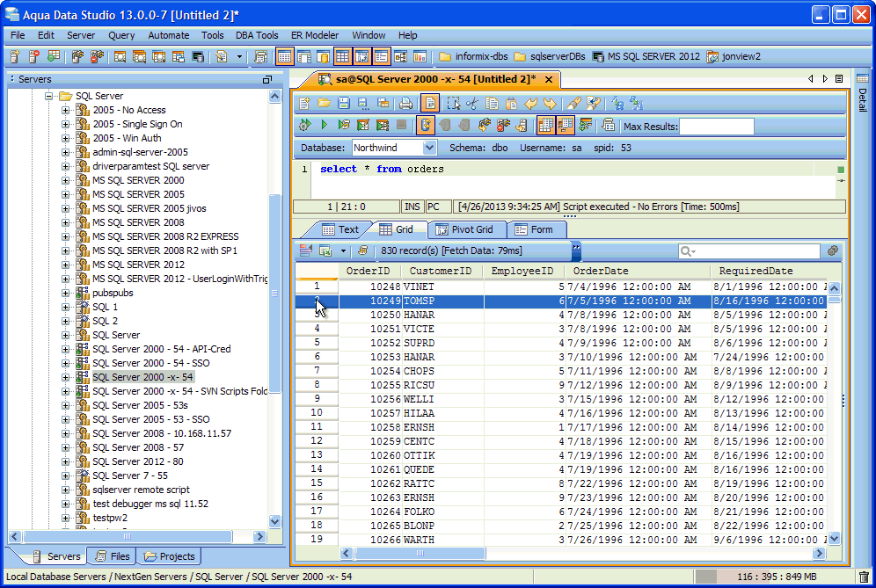
Task: Toggle the grid results button in main toolbar
Action: [342, 56]
